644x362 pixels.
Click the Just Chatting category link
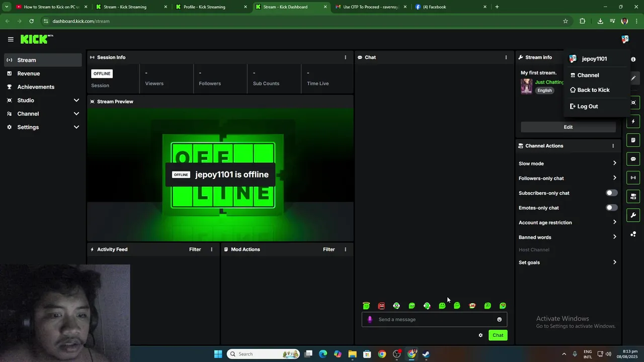pos(549,82)
